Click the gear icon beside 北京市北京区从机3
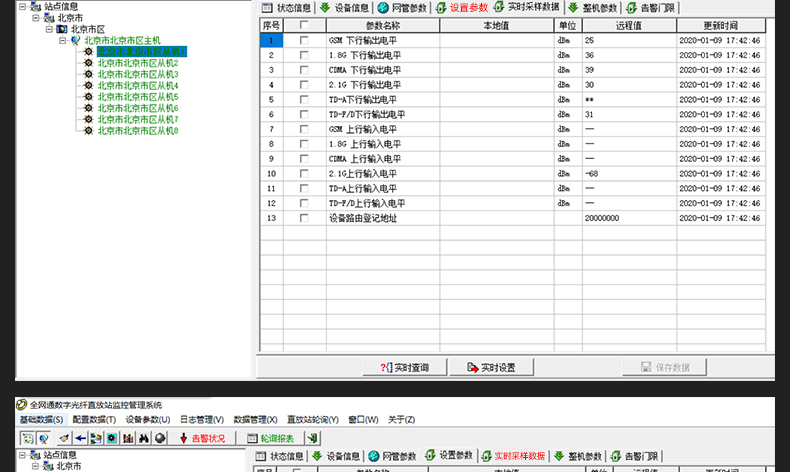790x472 pixels. [x=88, y=74]
